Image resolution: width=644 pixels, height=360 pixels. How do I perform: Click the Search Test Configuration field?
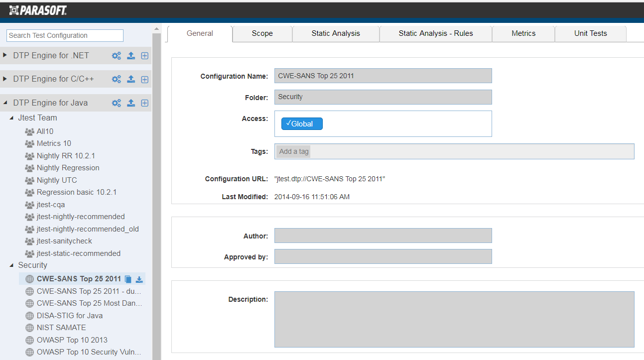coord(65,35)
